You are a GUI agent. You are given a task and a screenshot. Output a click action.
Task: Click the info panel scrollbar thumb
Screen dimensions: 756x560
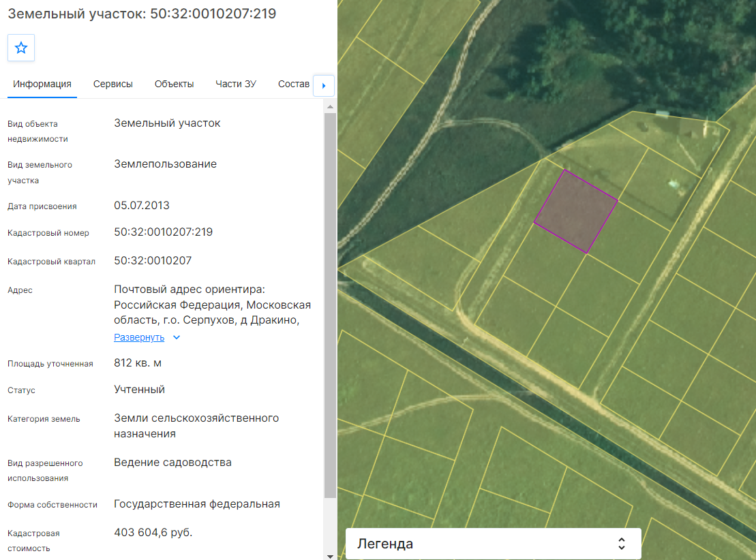tap(330, 305)
